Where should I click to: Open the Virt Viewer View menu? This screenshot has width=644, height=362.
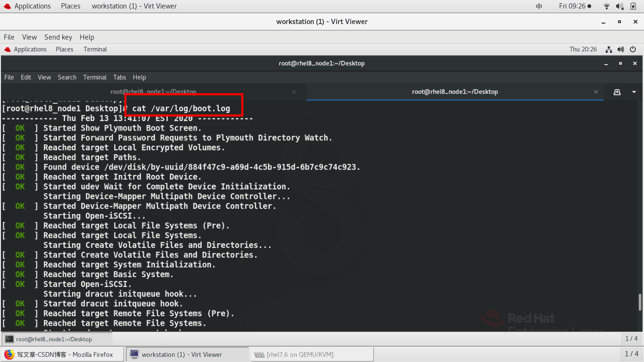pos(29,37)
